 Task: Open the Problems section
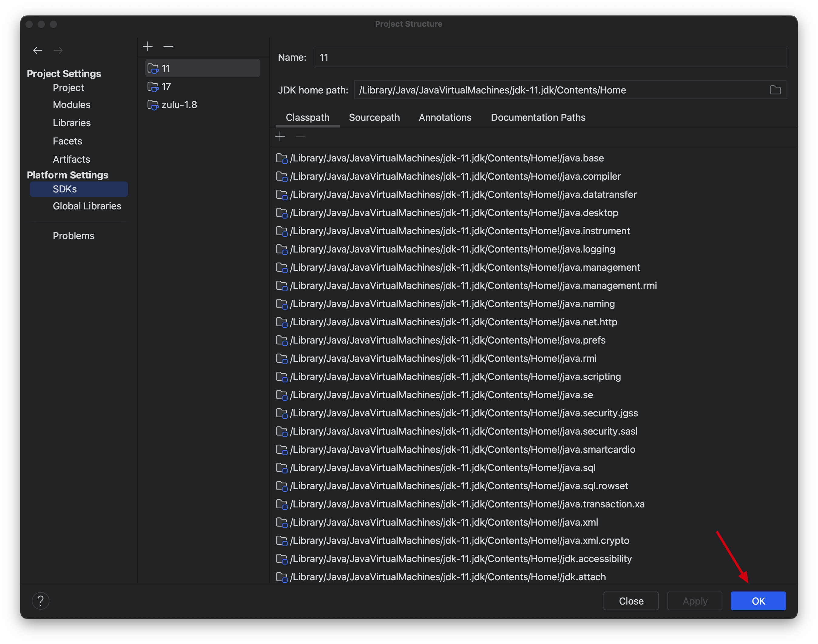(73, 236)
